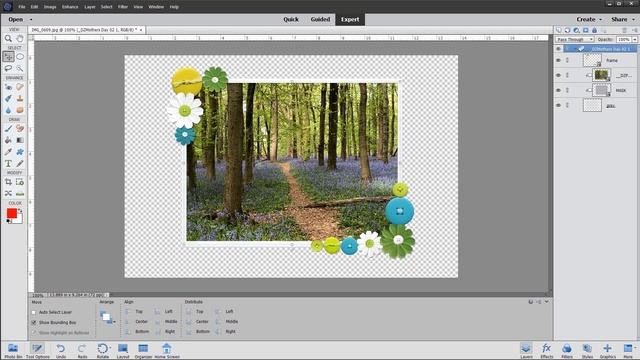Select the Color Picker eyedropper tool

8,152
